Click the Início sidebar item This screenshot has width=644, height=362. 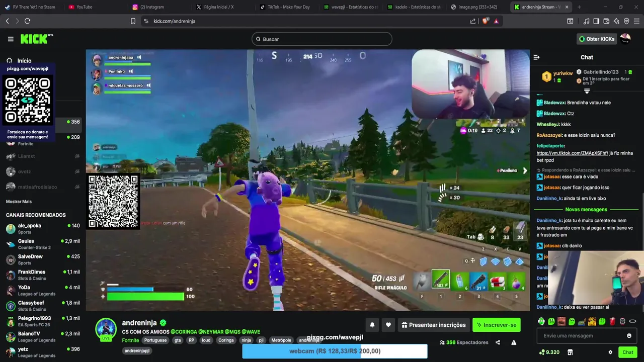coord(19,60)
